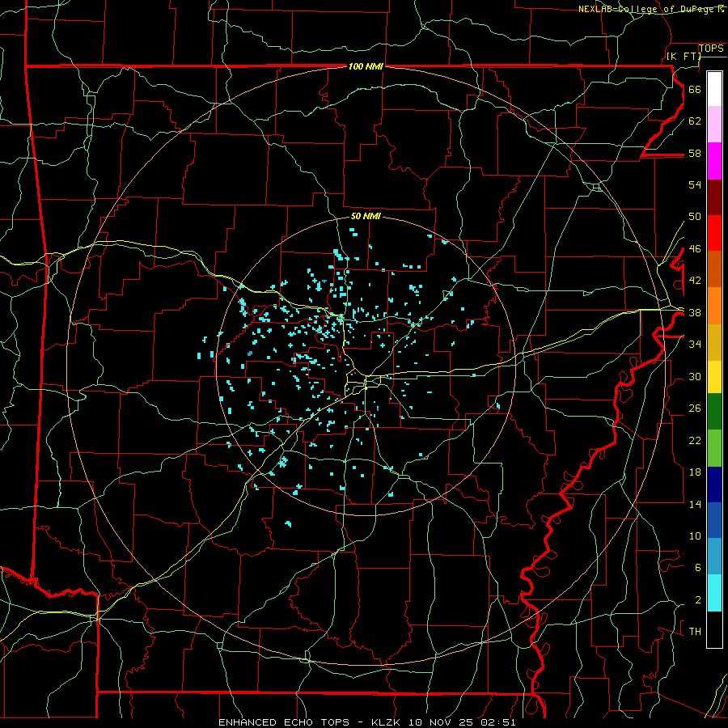Click legend value 30
This screenshot has width=728, height=728.
pyautogui.click(x=694, y=376)
